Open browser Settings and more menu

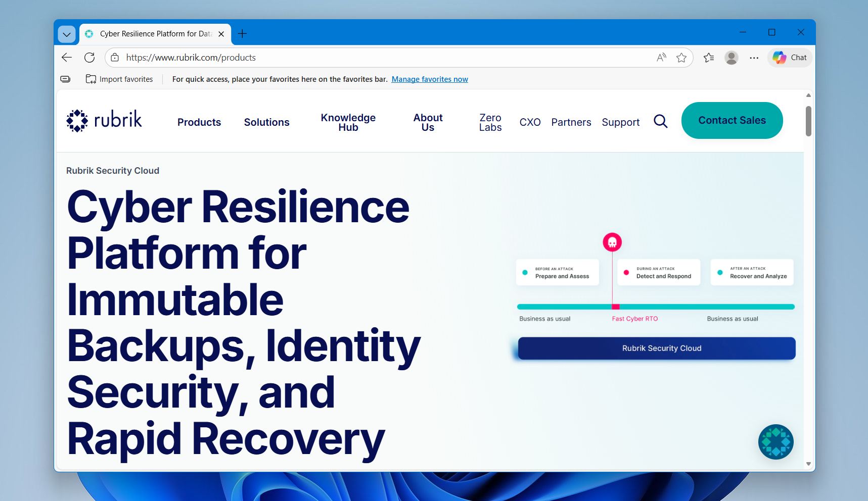(x=754, y=58)
